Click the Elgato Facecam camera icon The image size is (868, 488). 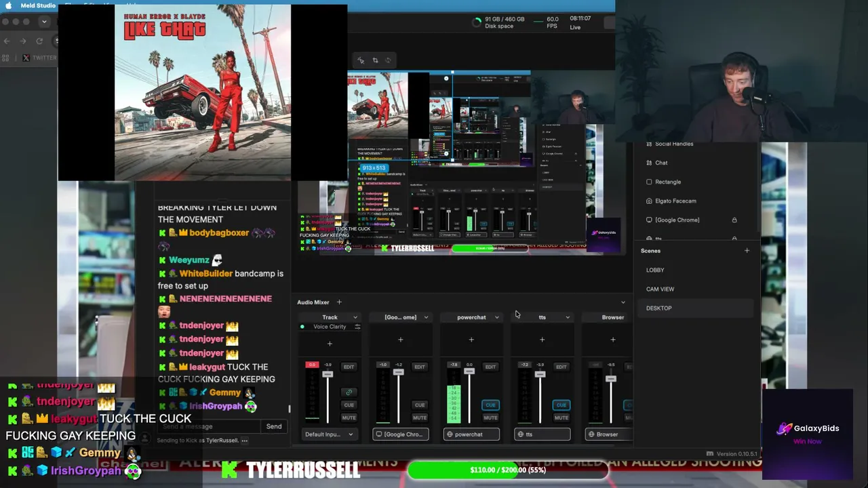[649, 201]
